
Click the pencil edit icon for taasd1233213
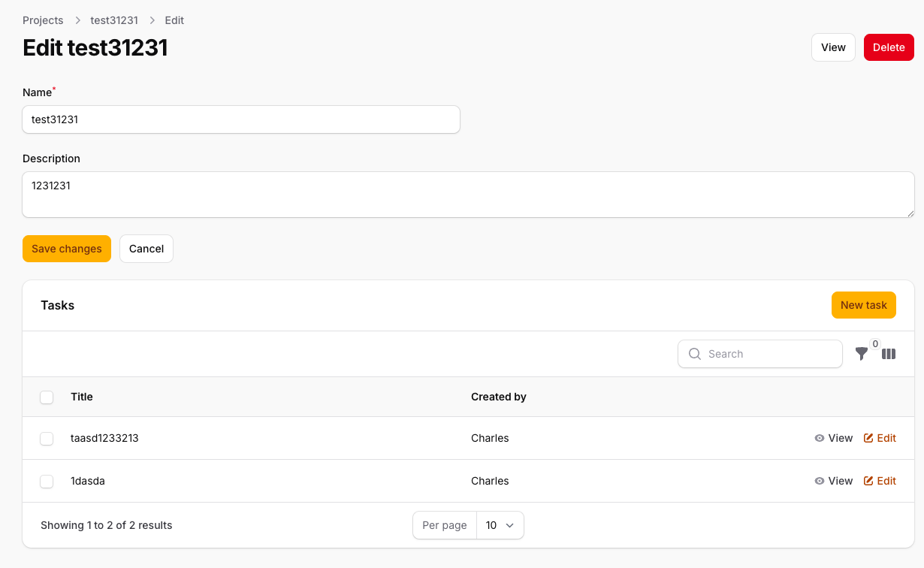click(868, 438)
